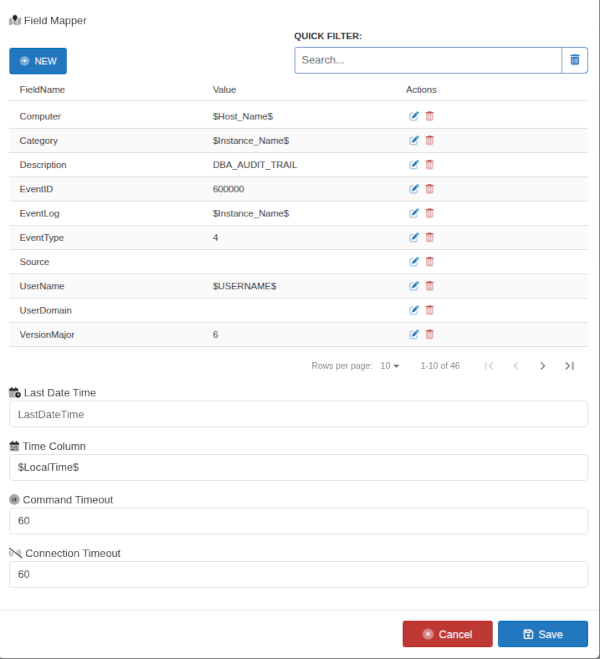600x659 pixels.
Task: Save the field mapper settings
Action: coord(543,634)
